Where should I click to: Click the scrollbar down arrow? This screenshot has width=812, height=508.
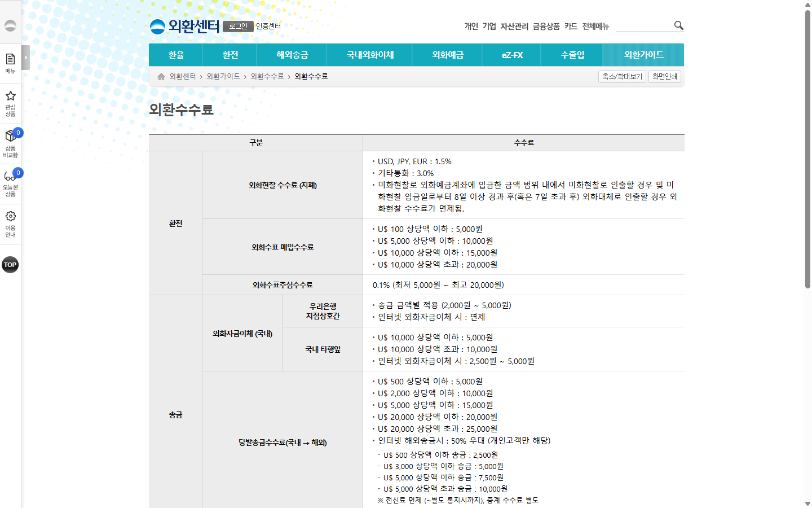(x=807, y=503)
